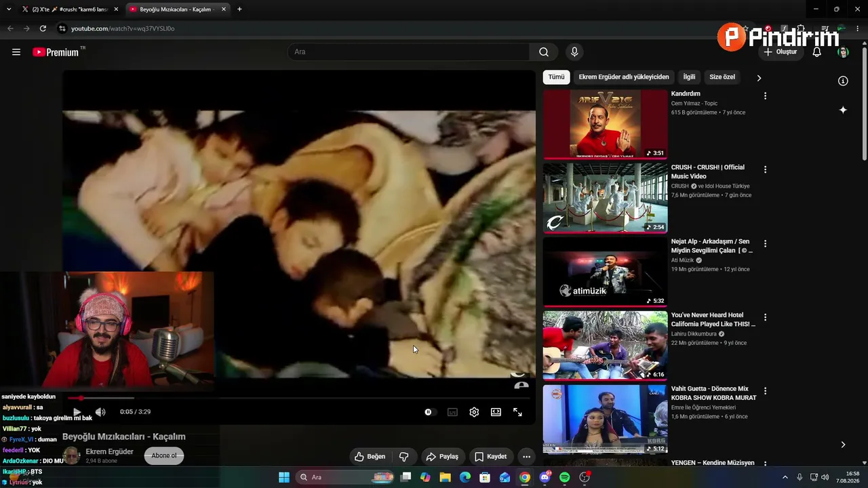Select the Tümü filter chip
Viewport: 868px width, 488px height.
(x=556, y=77)
